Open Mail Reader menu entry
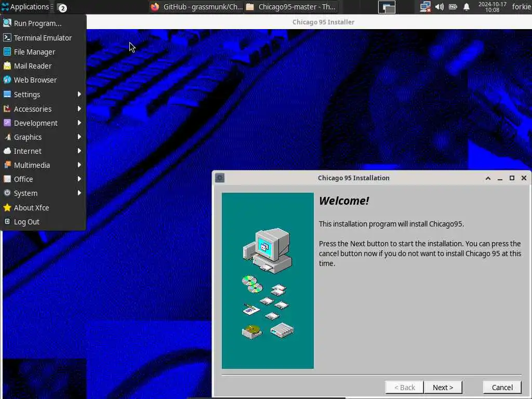532x399 pixels. [43, 66]
